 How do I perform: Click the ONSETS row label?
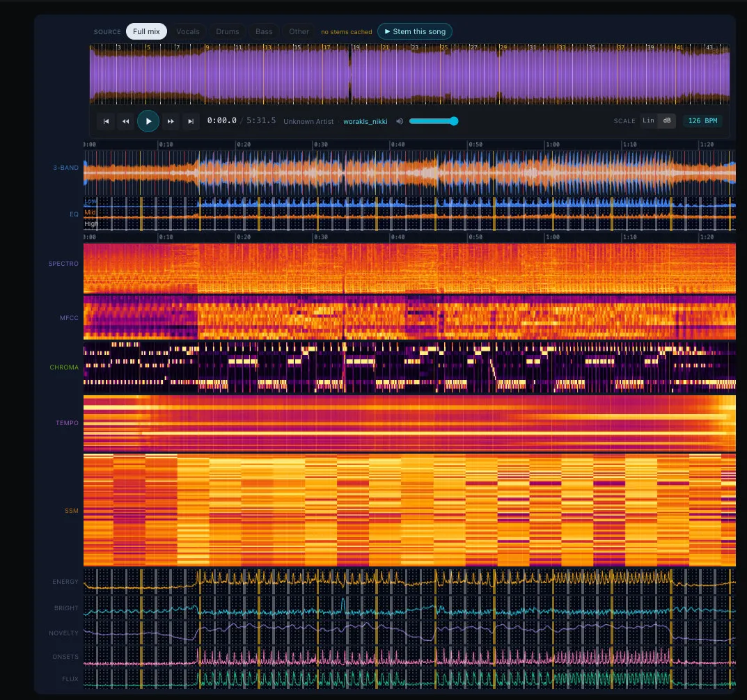65,657
